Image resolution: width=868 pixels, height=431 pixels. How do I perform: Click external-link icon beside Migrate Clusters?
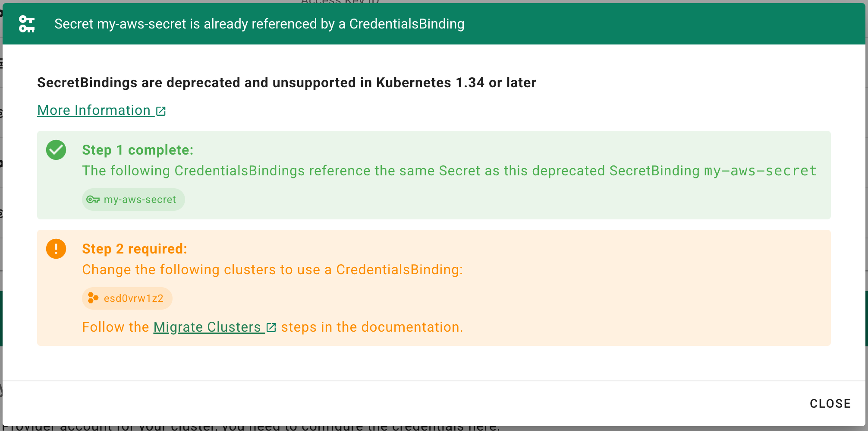[x=271, y=328]
